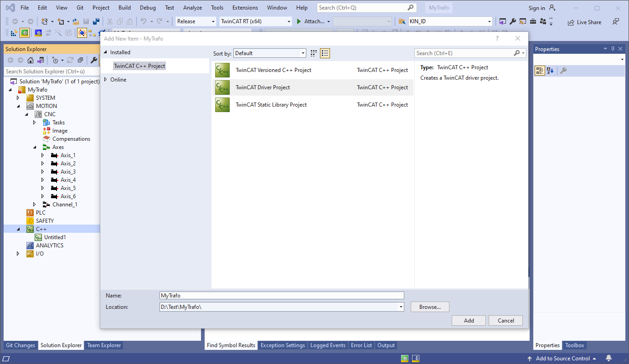Screen dimensions: 629x364
Task: Click the Sign in account icon
Action: pyautogui.click(x=553, y=8)
